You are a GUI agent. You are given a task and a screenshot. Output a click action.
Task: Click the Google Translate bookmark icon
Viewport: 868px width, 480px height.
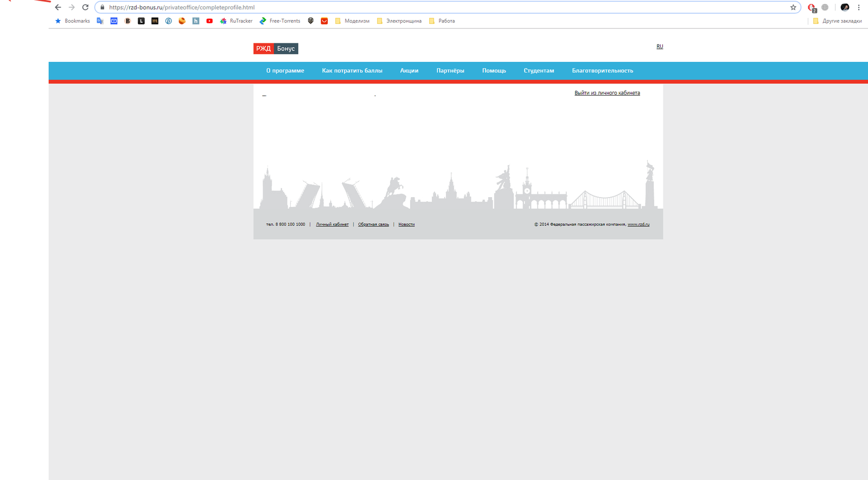[100, 21]
